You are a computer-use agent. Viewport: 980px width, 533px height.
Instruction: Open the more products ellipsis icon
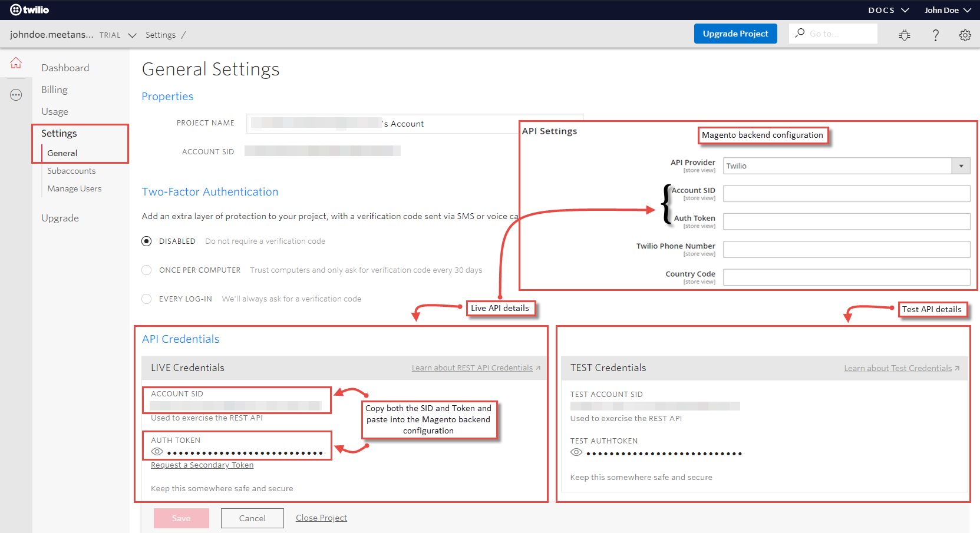[16, 95]
